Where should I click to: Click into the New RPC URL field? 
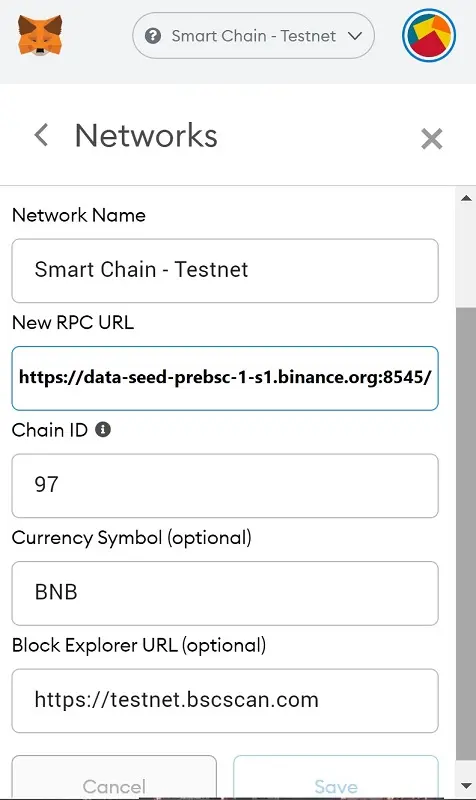click(225, 378)
